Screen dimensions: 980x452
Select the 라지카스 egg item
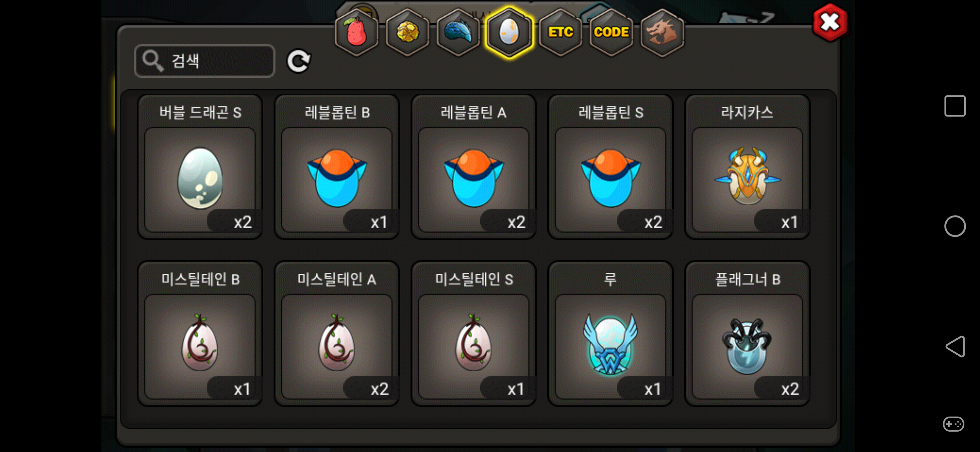[x=748, y=167]
